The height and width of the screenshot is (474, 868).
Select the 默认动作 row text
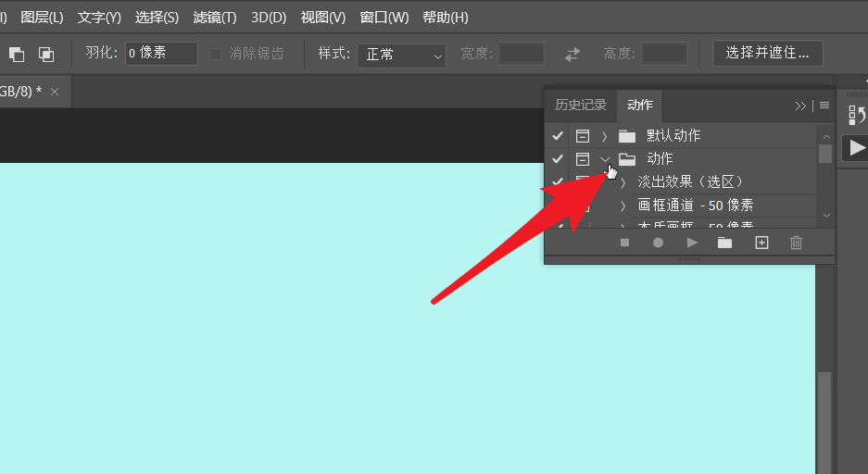[x=673, y=136]
